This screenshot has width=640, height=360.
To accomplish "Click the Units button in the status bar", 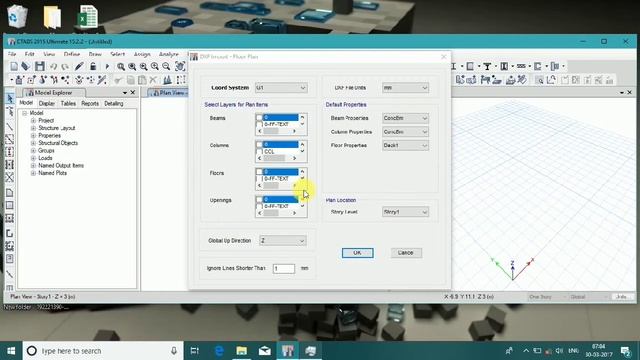I will (x=622, y=297).
